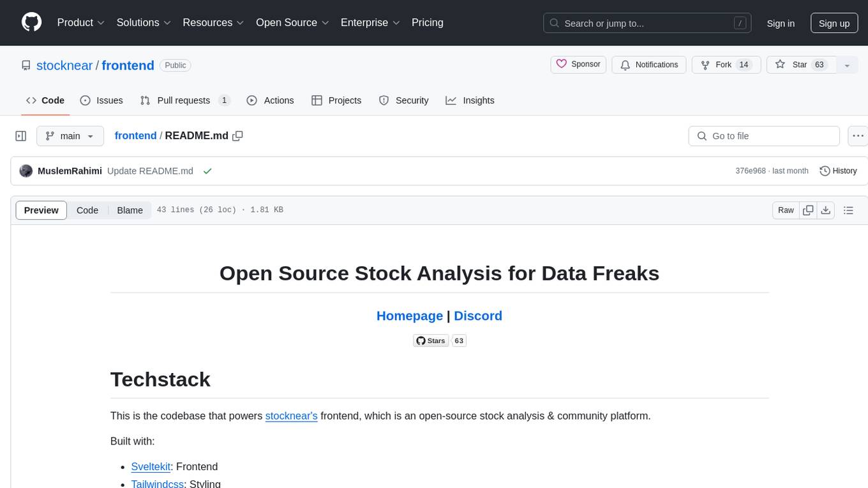Click the GitHub Stars badge

431,340
